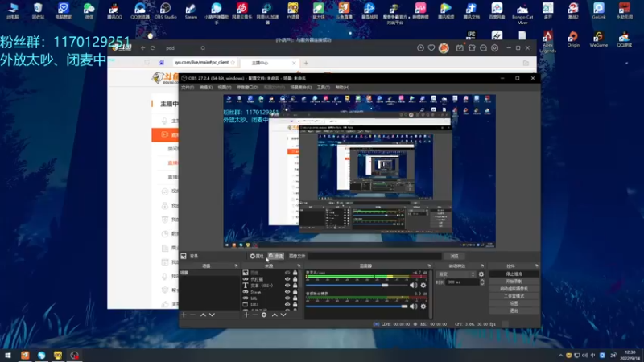Open the OBS Scene Collection (S) menu

pos(300,88)
